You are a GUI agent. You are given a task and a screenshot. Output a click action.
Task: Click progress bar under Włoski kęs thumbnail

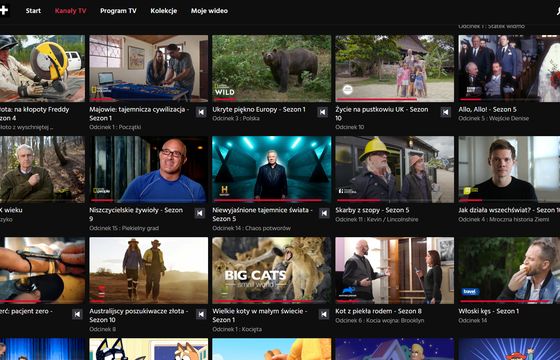509,301
